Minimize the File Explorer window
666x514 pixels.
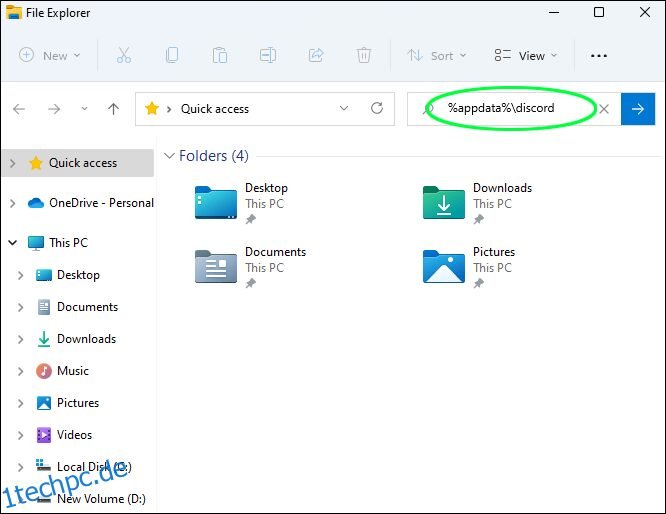tap(553, 12)
